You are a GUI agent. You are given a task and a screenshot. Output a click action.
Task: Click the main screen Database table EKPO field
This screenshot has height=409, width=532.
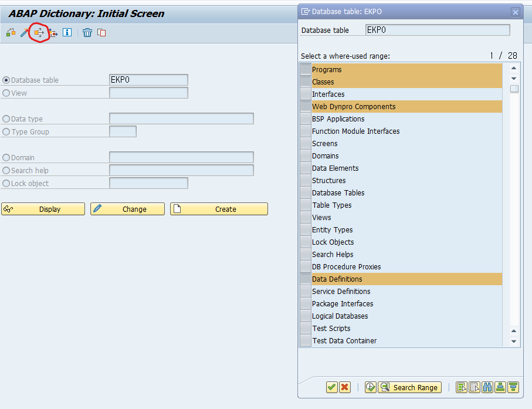click(x=148, y=80)
